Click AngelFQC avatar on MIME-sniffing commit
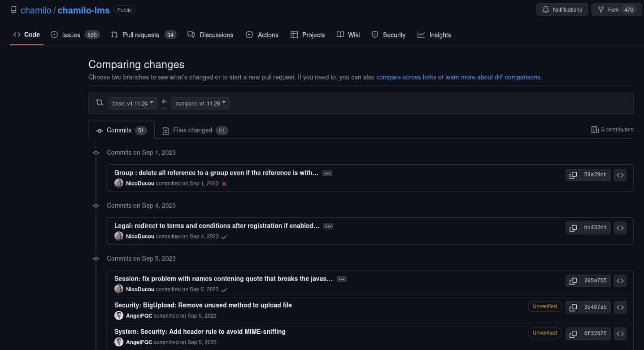Screen dimensions: 644x350 (119, 342)
